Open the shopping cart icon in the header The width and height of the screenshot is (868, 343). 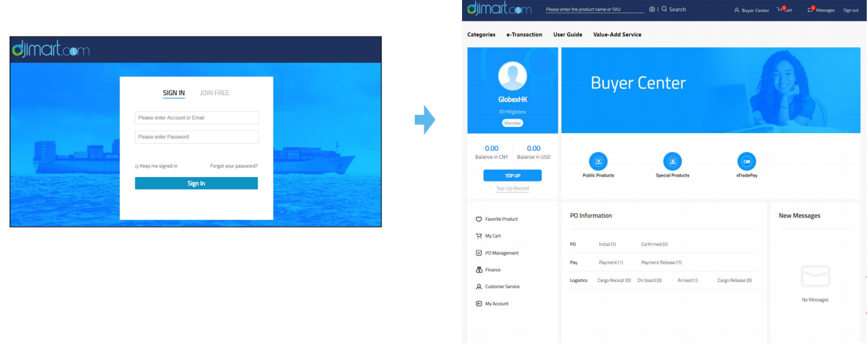coord(781,9)
